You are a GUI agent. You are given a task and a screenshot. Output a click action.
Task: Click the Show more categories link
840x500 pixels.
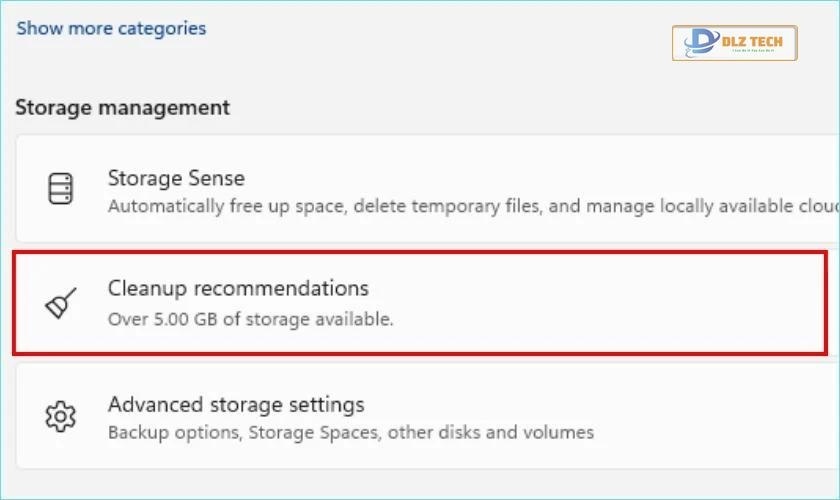pyautogui.click(x=111, y=28)
